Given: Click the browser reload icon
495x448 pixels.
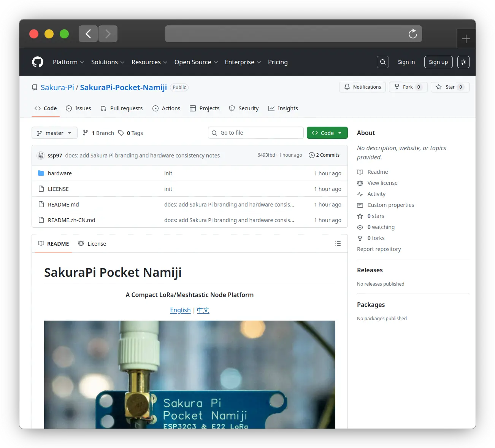Looking at the screenshot, I should click(412, 34).
